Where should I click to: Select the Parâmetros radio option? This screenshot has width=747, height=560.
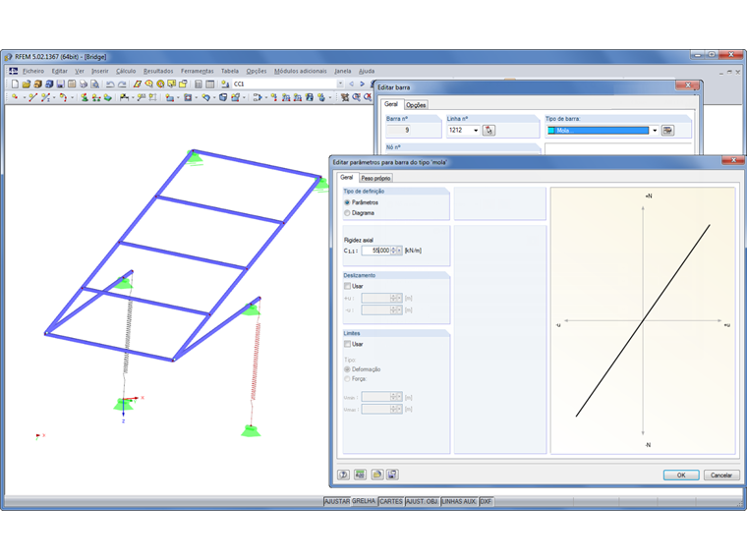point(347,202)
